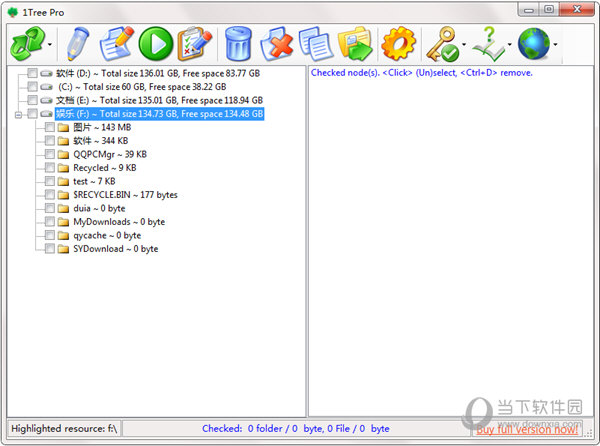The width and height of the screenshot is (600, 446).
Task: Select the Recycled ~ 9 KB folder
Action: 105,168
